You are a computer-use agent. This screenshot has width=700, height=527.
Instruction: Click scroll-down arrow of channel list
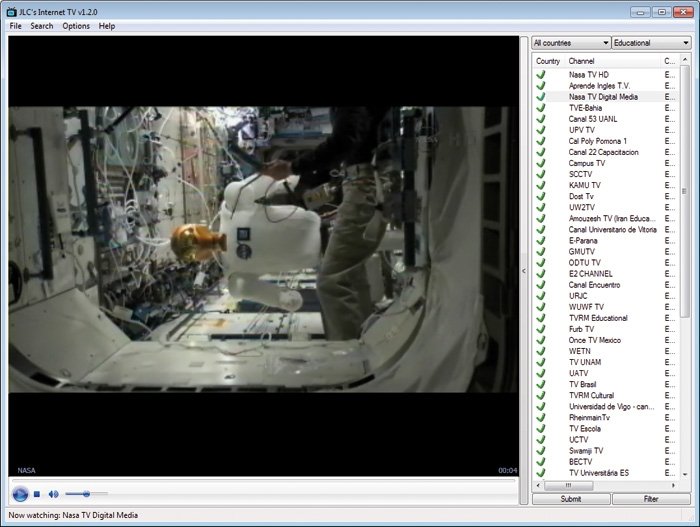685,475
